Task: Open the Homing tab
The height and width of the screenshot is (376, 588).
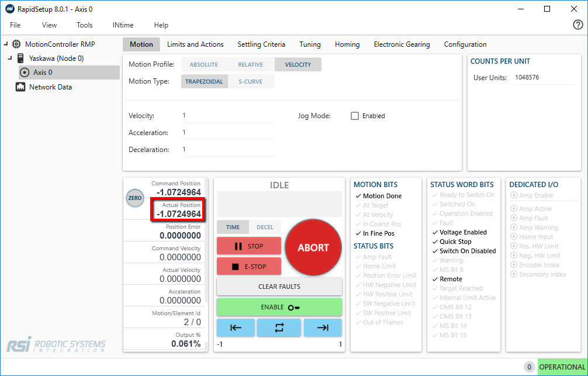Action: tap(347, 44)
